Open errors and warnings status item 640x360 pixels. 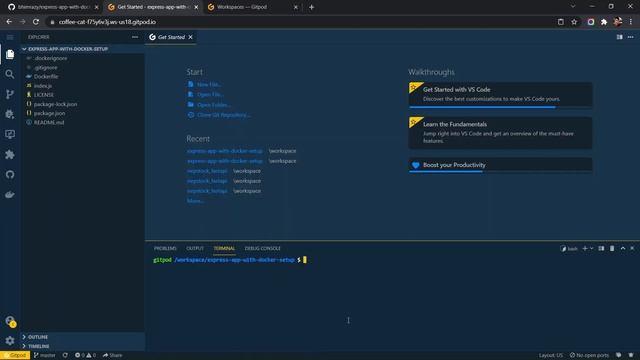[x=85, y=355]
